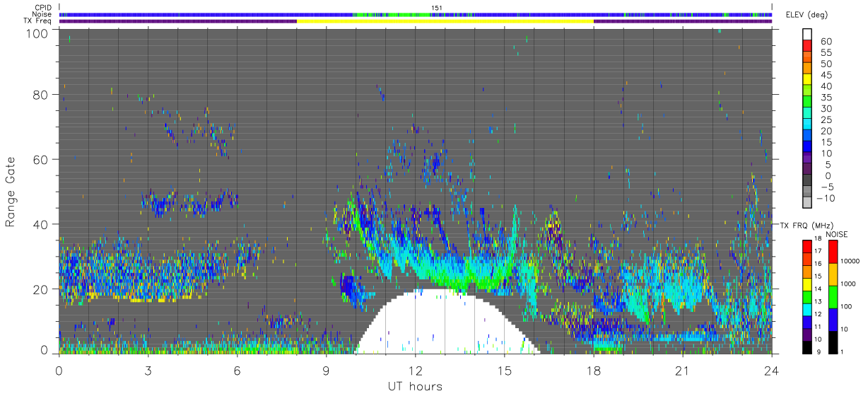Click the TX FRQ (MHz) legend title
Image resolution: width=868 pixels, height=401 pixels.
point(805,225)
